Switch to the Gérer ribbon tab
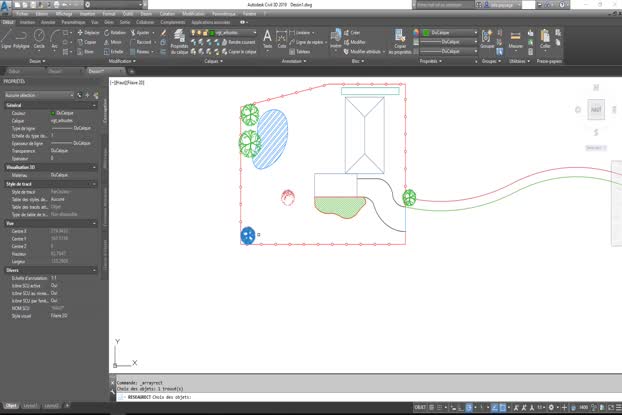The image size is (622, 415). (108, 23)
